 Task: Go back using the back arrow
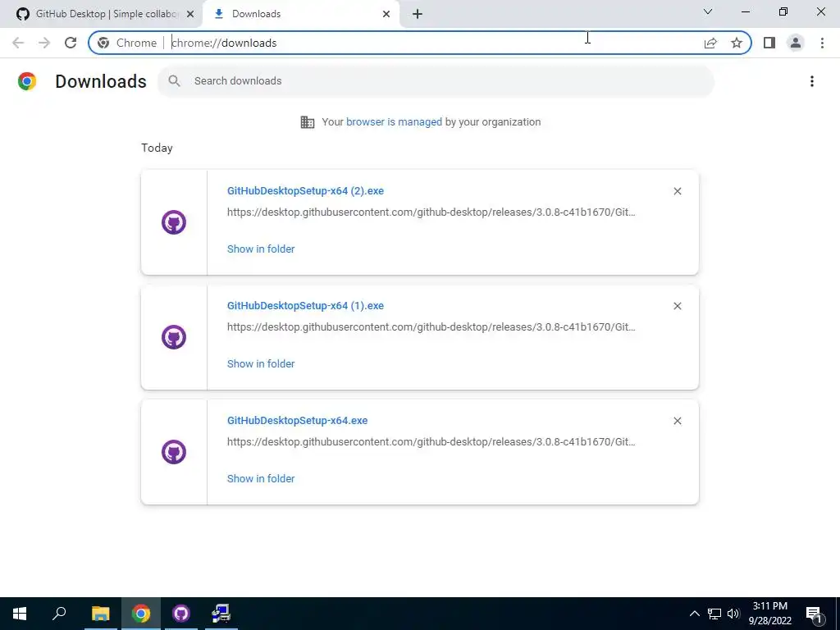point(18,43)
